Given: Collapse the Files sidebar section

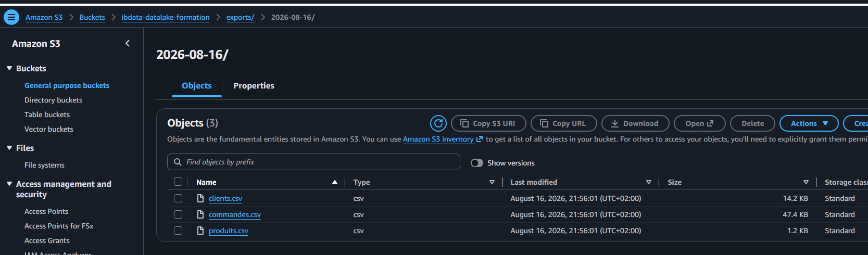Looking at the screenshot, I should [9, 148].
